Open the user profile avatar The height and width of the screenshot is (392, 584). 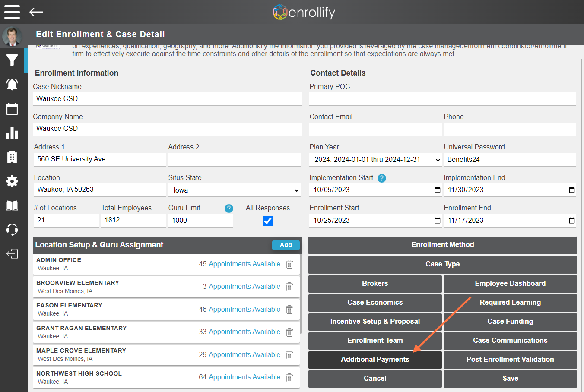click(x=12, y=37)
